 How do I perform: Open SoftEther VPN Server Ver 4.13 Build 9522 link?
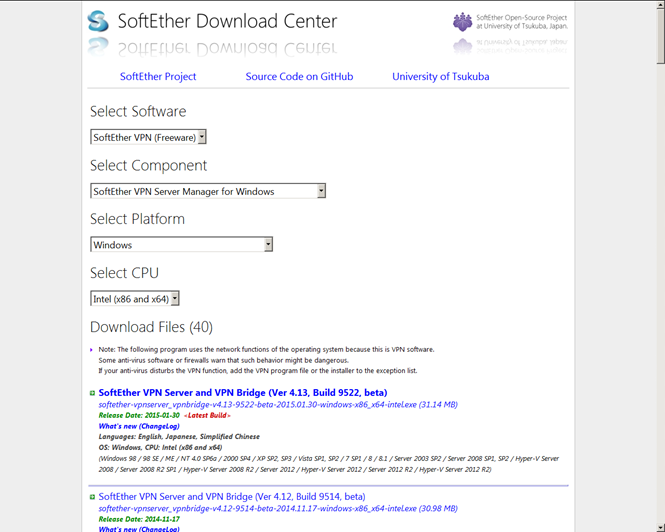[x=243, y=392]
